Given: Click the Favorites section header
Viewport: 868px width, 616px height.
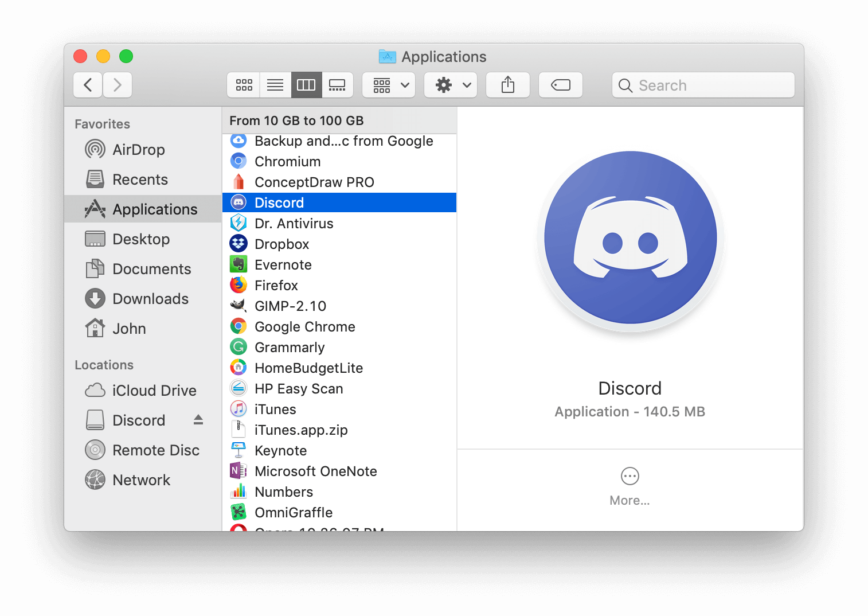Looking at the screenshot, I should (x=102, y=124).
